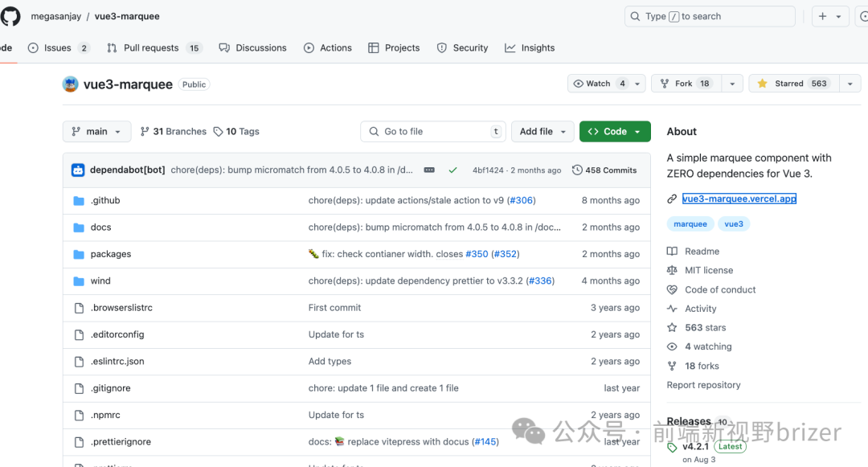Toggle the Starred button
Screen dimensions: 868x467
[x=794, y=84]
